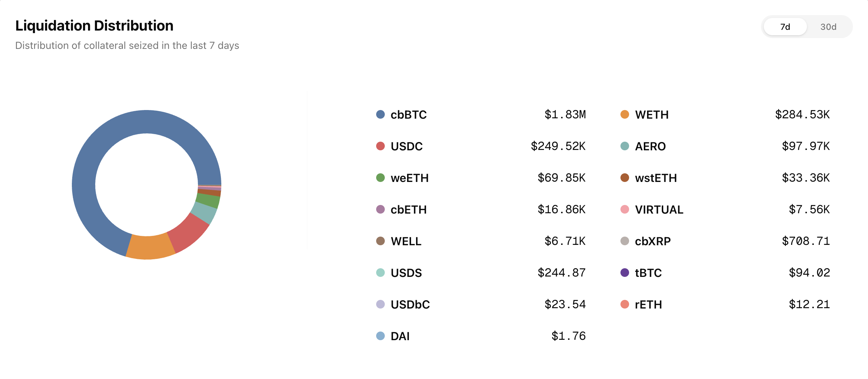Click the AERO teal legend dot

pos(625,146)
